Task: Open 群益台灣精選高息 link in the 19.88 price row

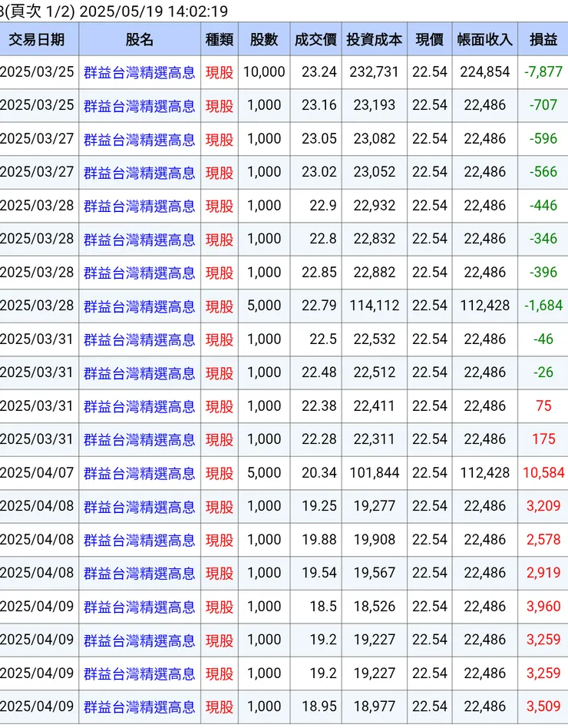Action: pyautogui.click(x=139, y=540)
